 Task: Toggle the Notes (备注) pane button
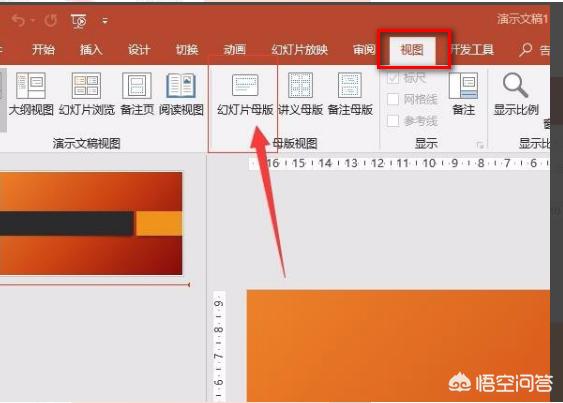pyautogui.click(x=463, y=94)
